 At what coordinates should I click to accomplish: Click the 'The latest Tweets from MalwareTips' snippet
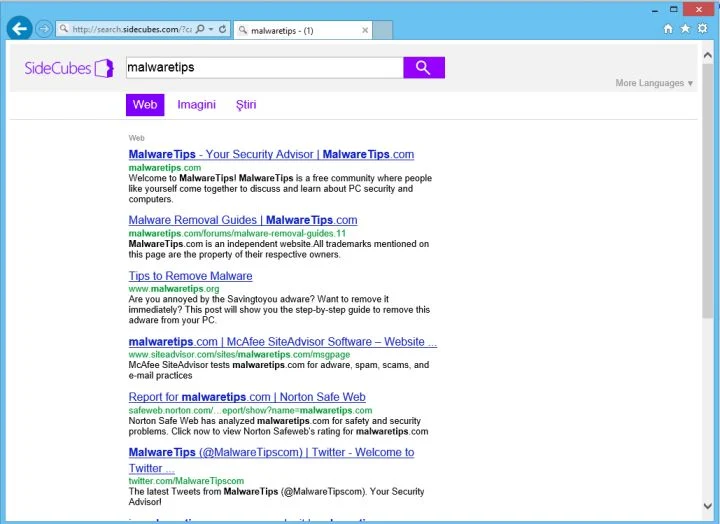tap(276, 496)
